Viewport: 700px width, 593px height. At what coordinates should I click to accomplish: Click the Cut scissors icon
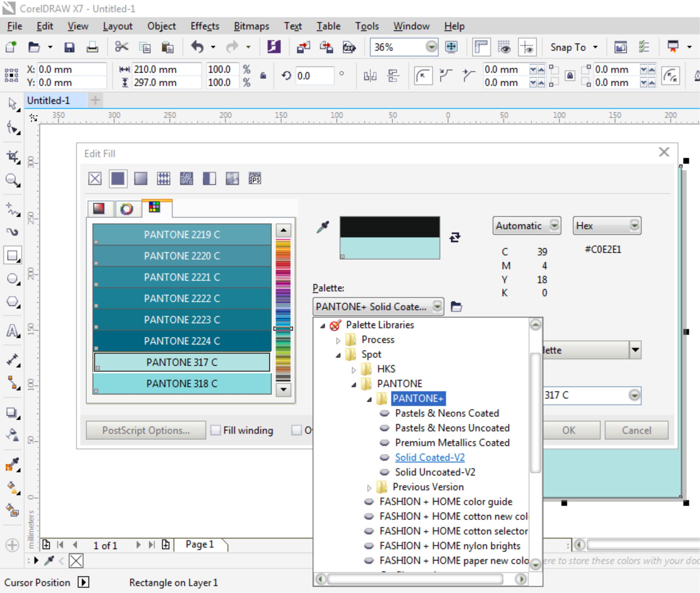point(121,46)
